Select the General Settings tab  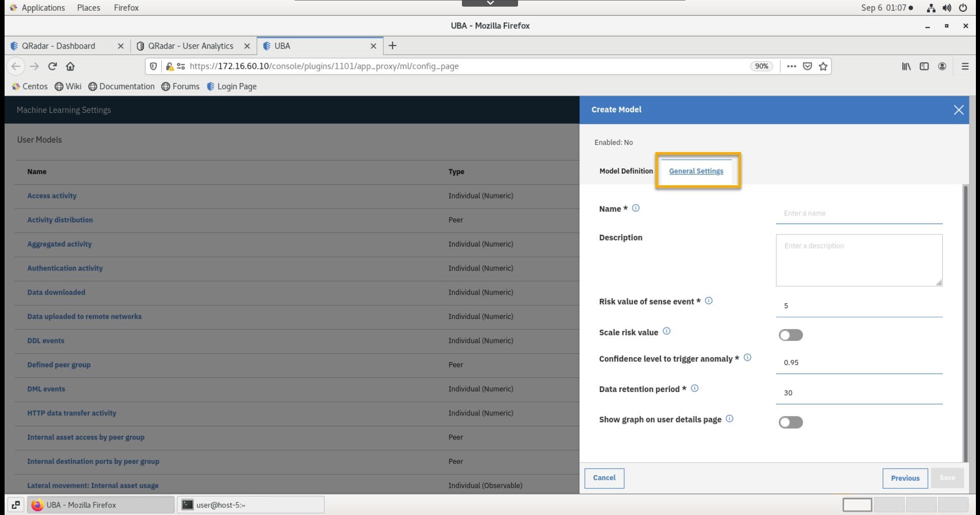pos(696,171)
